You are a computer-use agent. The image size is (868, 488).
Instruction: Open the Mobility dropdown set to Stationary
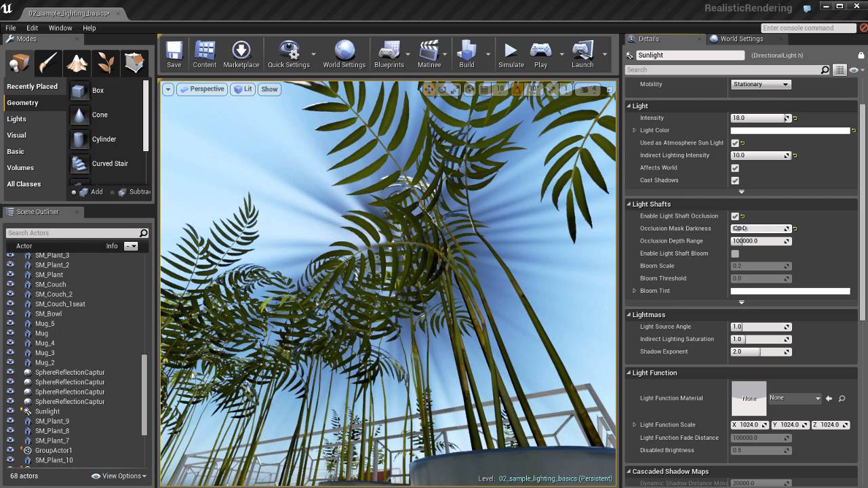pyautogui.click(x=761, y=85)
